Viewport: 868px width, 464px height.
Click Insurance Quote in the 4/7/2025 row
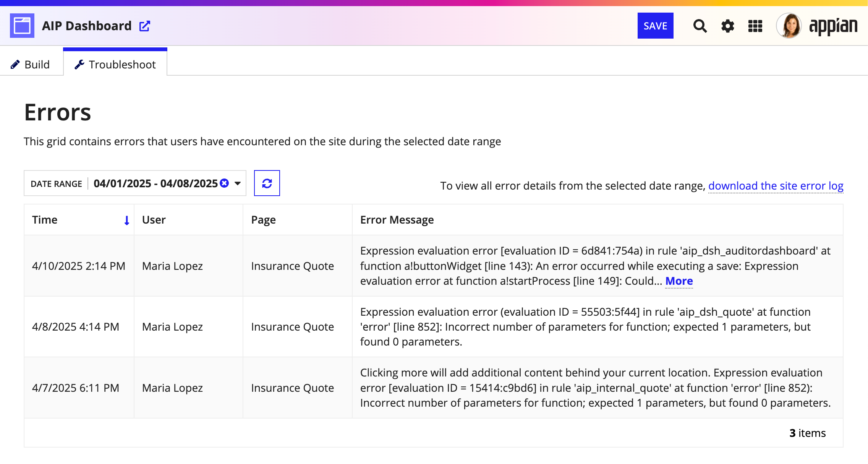(x=293, y=388)
